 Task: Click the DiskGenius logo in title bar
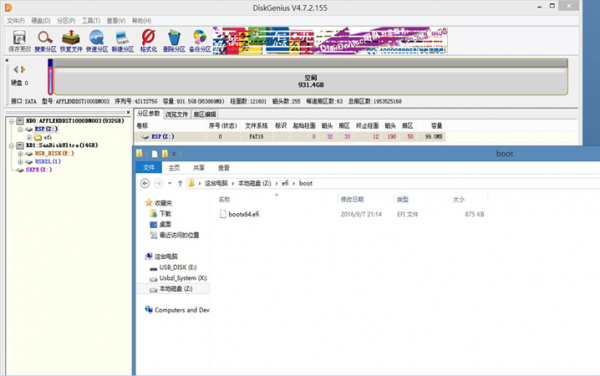[x=8, y=7]
